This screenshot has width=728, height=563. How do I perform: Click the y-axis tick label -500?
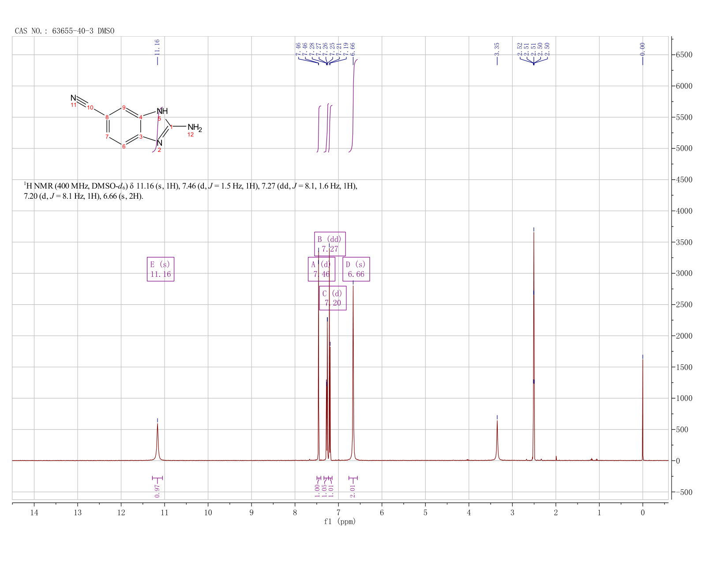click(684, 492)
